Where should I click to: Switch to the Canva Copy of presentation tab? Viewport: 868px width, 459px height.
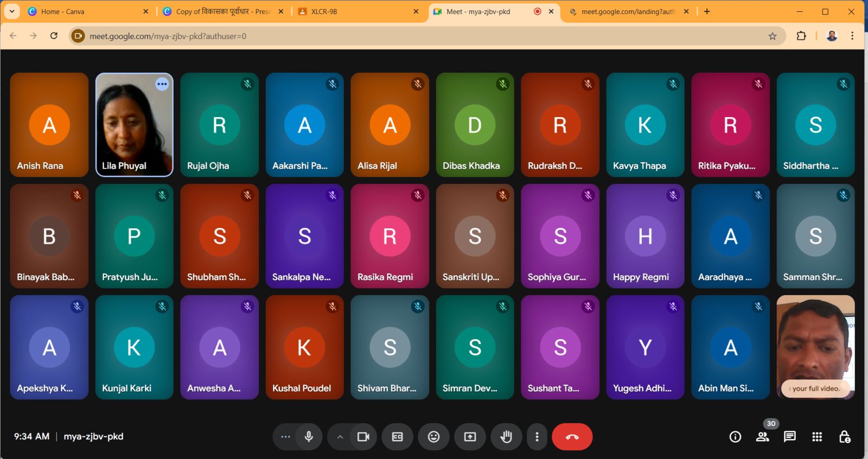224,11
